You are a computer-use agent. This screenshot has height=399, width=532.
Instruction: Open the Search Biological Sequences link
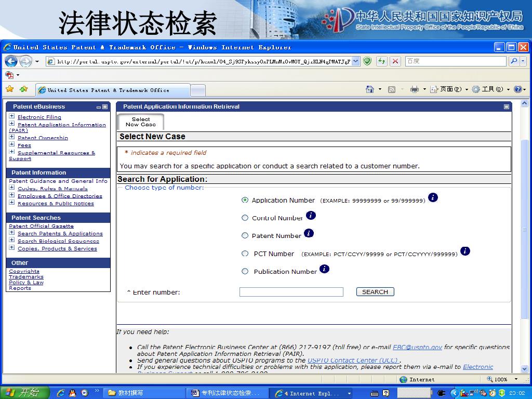point(58,241)
